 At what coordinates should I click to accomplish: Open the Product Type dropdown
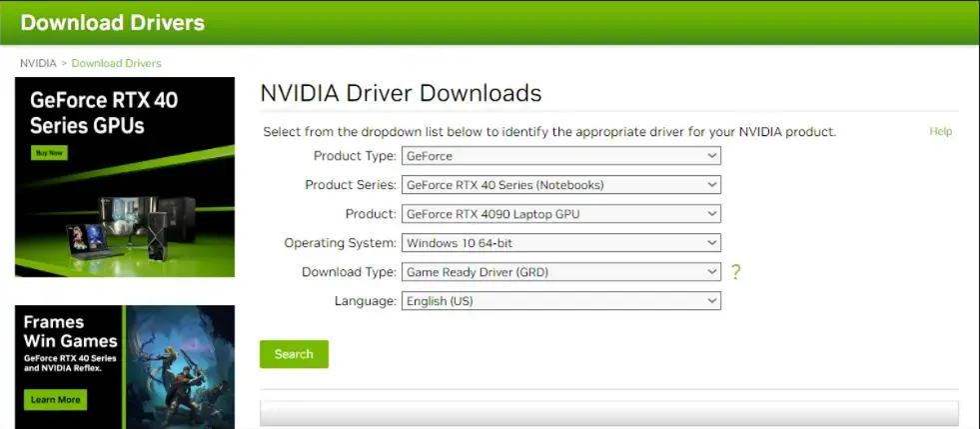[561, 156]
